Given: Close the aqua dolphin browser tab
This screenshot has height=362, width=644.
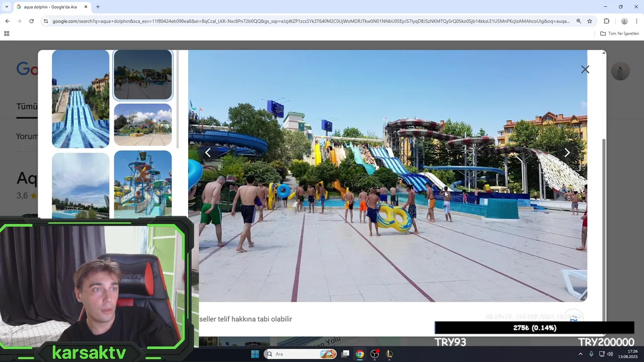Looking at the screenshot, I should (86, 7).
